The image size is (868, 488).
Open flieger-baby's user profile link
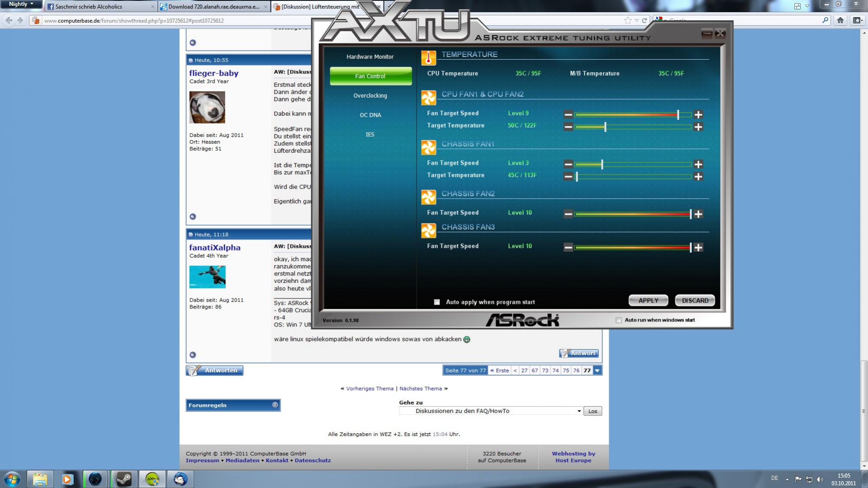(x=213, y=73)
